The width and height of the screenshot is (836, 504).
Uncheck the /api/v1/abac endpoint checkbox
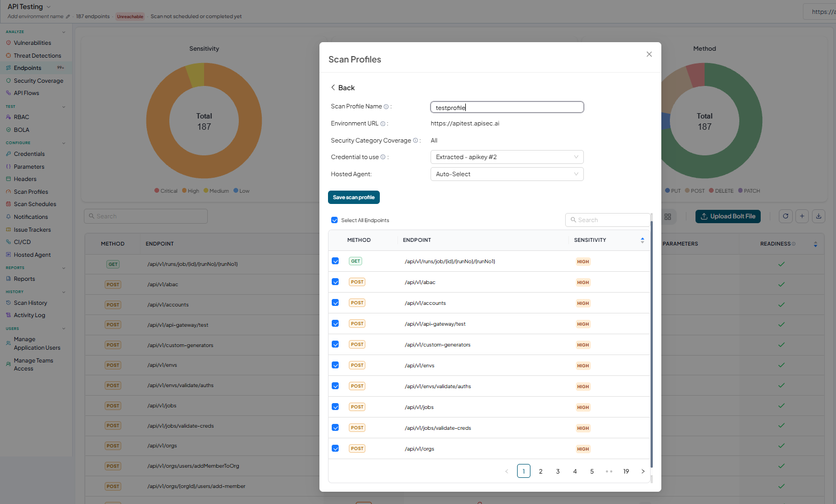(x=335, y=282)
